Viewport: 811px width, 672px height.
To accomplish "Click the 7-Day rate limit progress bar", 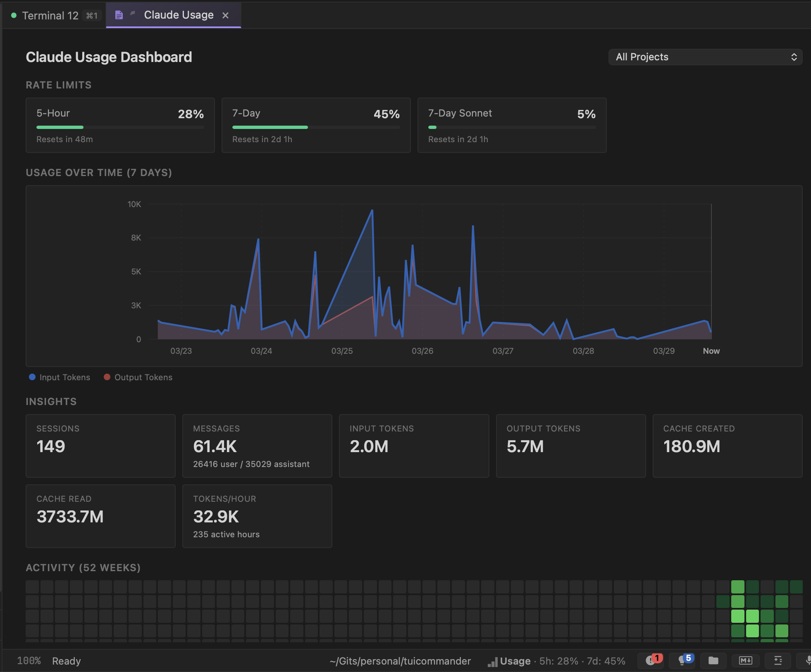I will (315, 127).
